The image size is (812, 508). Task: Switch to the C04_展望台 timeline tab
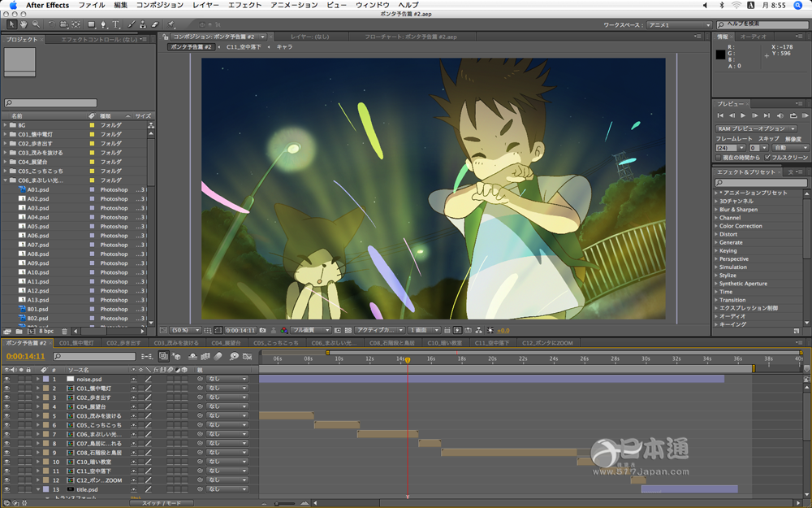click(x=226, y=343)
